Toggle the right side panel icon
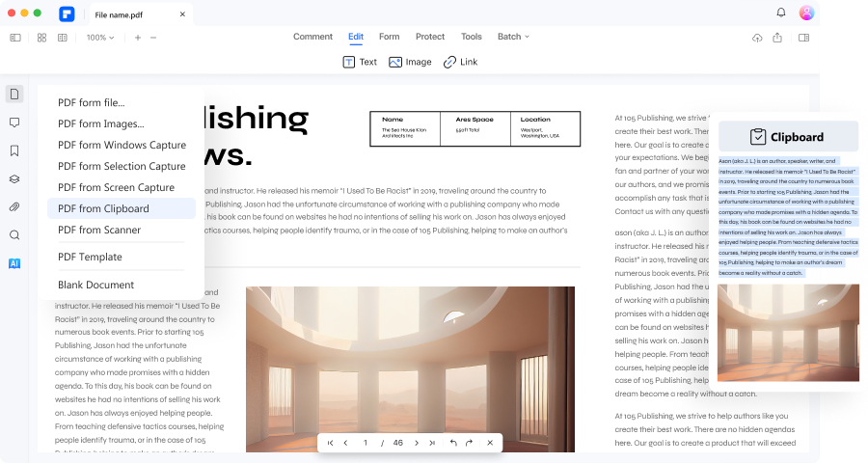The height and width of the screenshot is (463, 868). point(803,38)
